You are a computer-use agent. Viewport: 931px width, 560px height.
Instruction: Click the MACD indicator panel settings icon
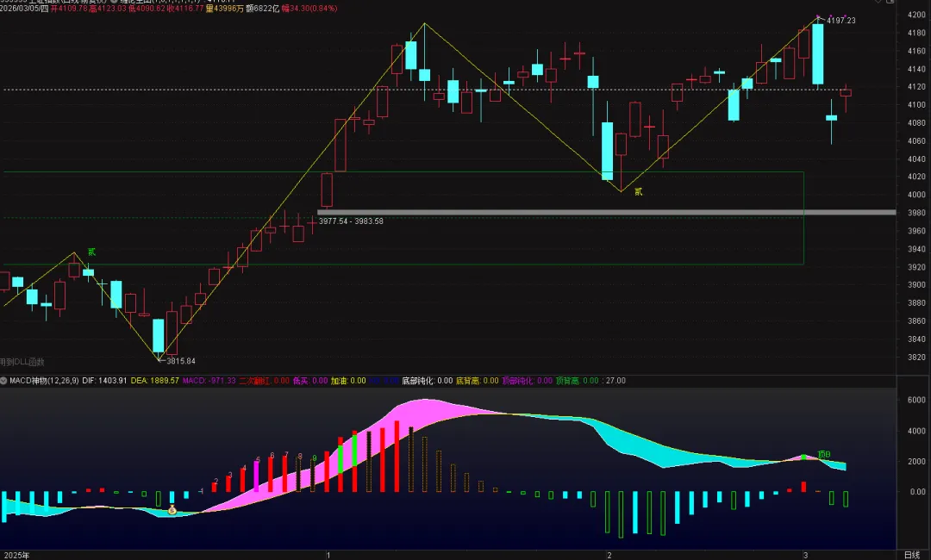tap(3, 380)
